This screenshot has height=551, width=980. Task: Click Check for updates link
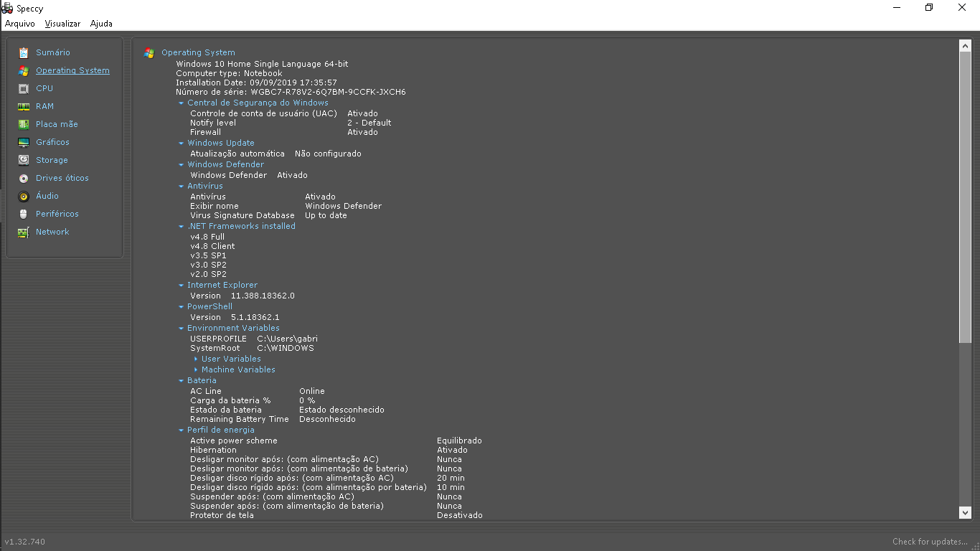(x=930, y=542)
